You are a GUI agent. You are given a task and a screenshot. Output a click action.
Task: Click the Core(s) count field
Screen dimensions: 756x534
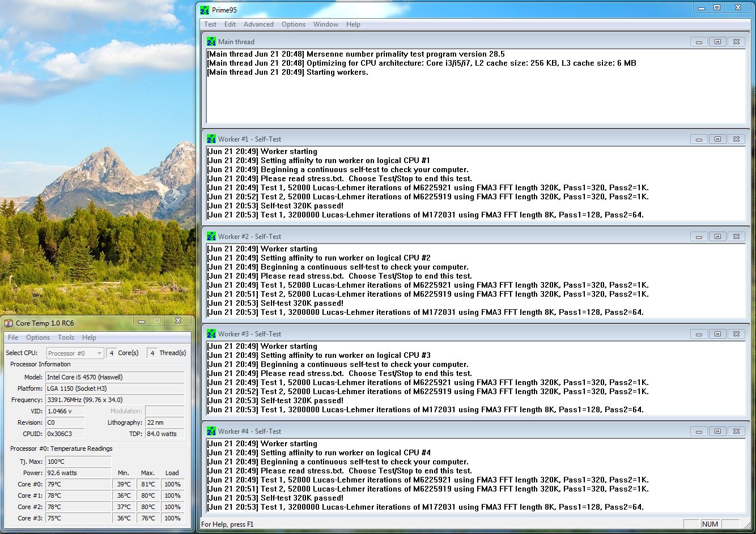[x=111, y=353]
